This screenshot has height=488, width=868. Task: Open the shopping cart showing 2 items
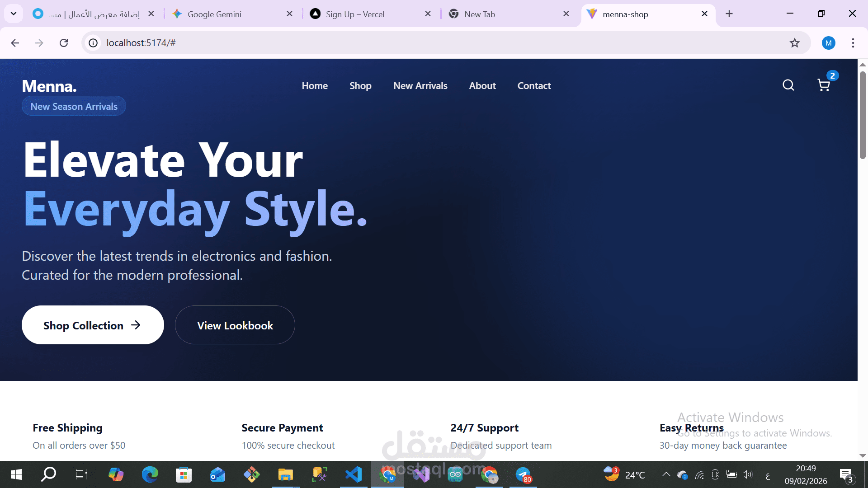point(823,86)
